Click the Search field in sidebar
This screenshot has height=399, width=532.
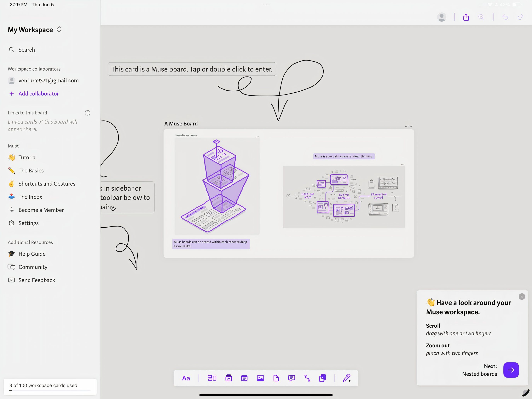point(26,50)
